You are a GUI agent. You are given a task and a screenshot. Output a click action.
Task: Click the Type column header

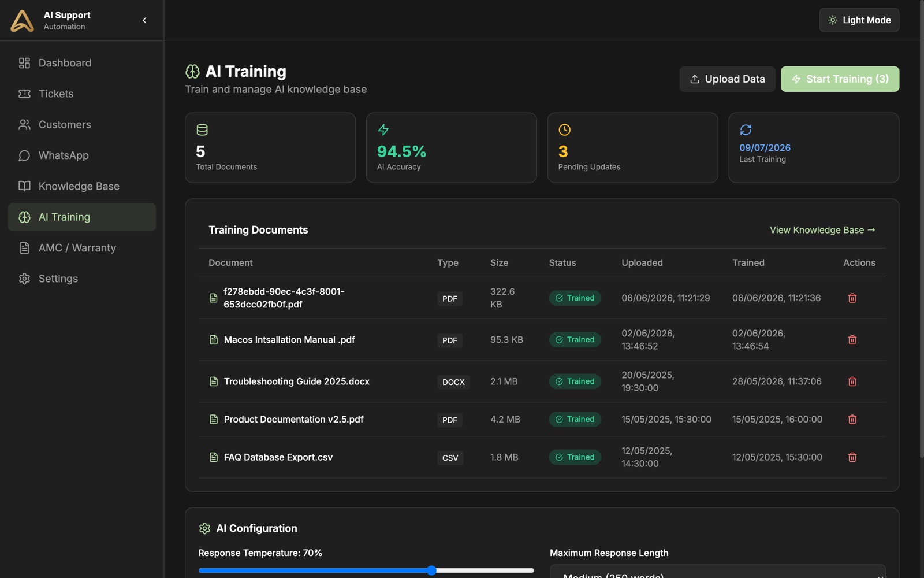click(448, 262)
